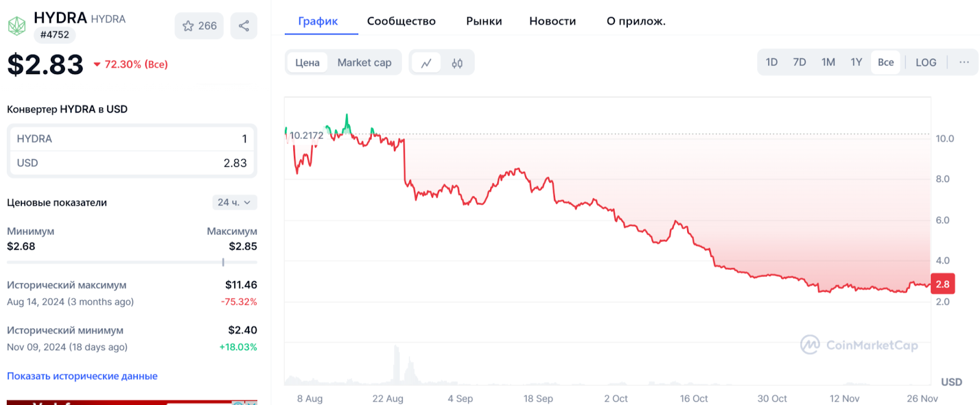Viewport: 980px width, 405px height.
Task: Select the Цена chart mode
Action: [307, 62]
